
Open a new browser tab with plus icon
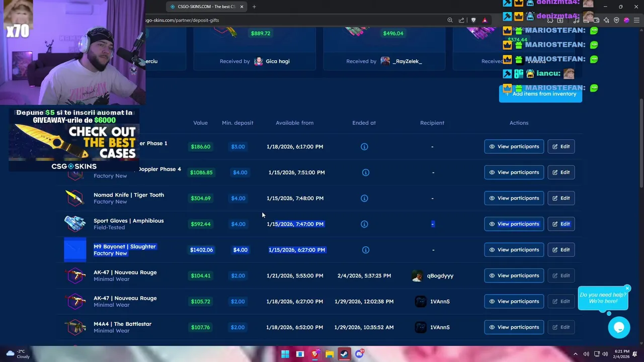pos(254,7)
